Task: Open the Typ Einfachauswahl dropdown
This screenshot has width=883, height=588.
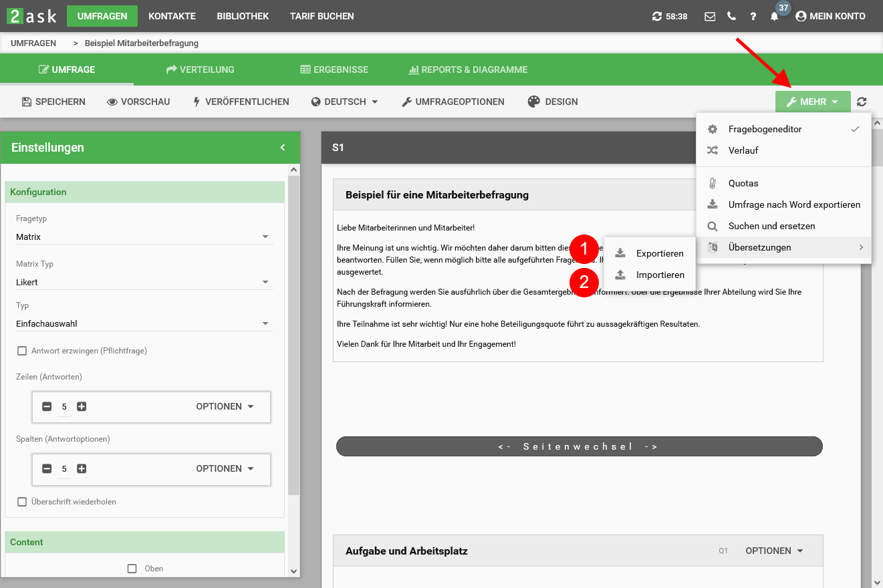Action: [144, 323]
